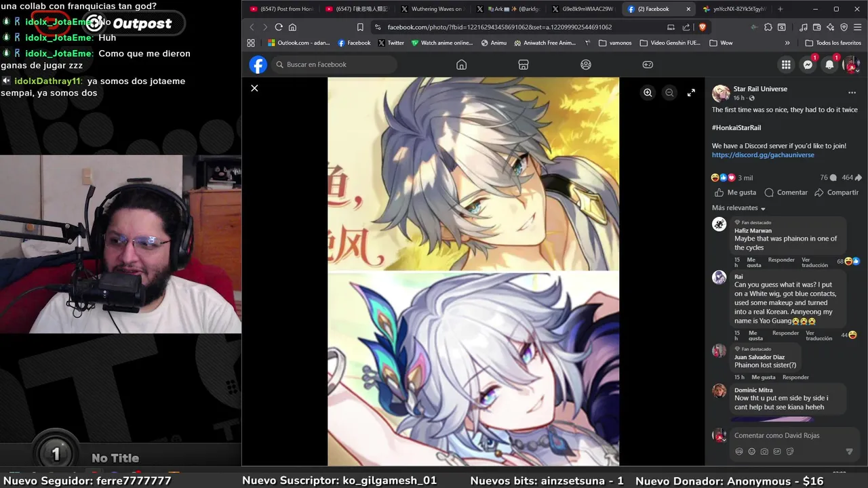
Task: Open post options three-dot menu
Action: pos(852,93)
